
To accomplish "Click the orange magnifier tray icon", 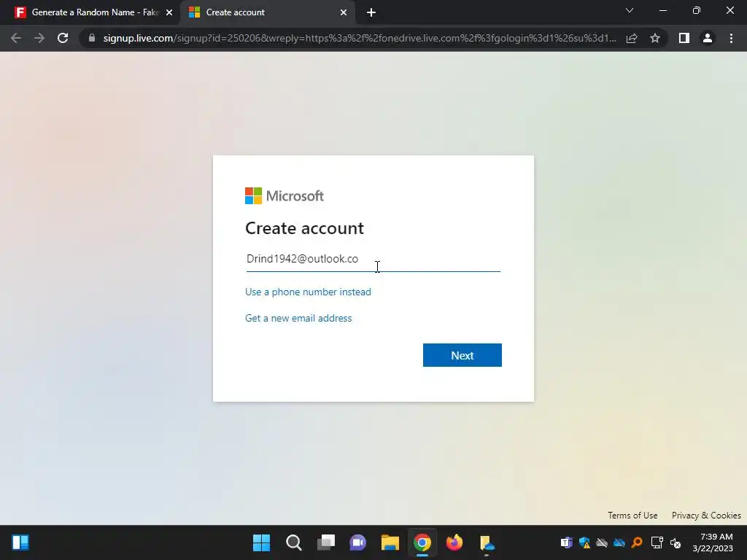I will pos(637,542).
